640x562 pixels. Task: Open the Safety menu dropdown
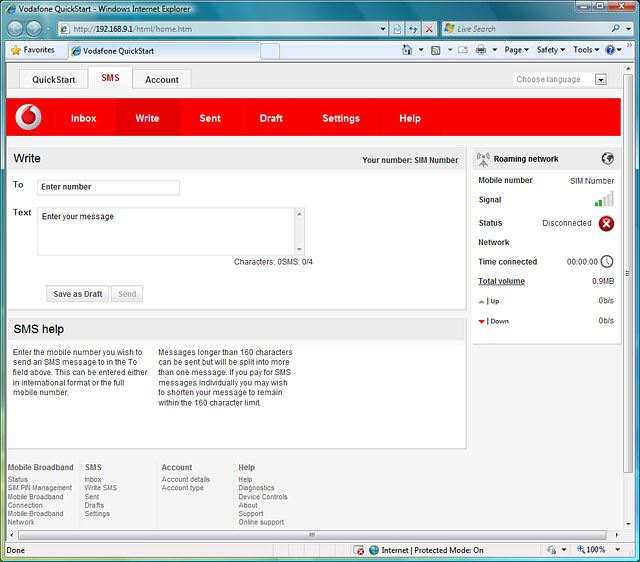(551, 50)
